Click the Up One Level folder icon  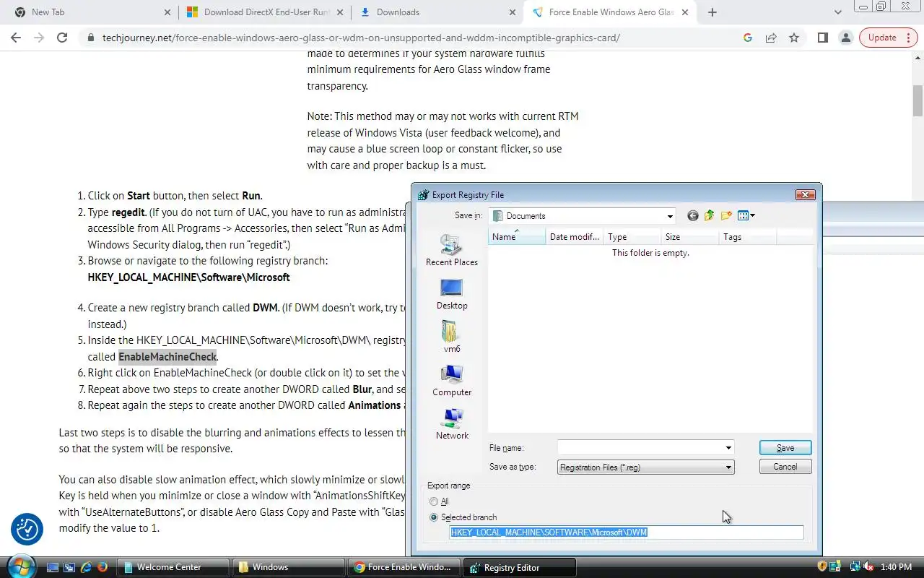(x=710, y=215)
